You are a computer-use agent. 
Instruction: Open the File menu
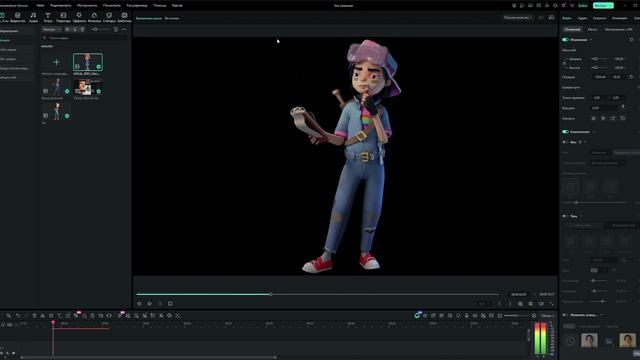point(40,5)
